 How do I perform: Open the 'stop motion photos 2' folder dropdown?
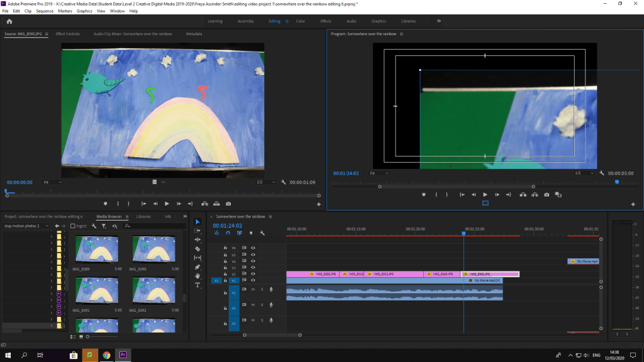pyautogui.click(x=26, y=226)
